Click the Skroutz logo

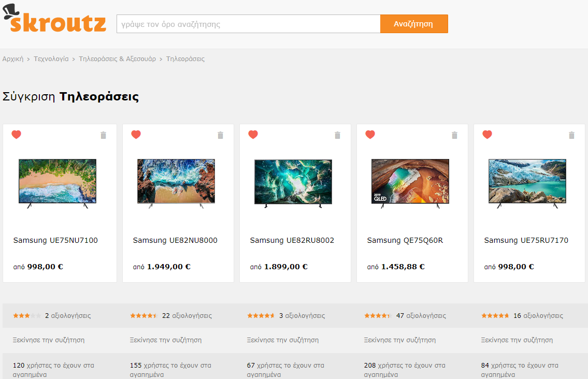coord(54,21)
